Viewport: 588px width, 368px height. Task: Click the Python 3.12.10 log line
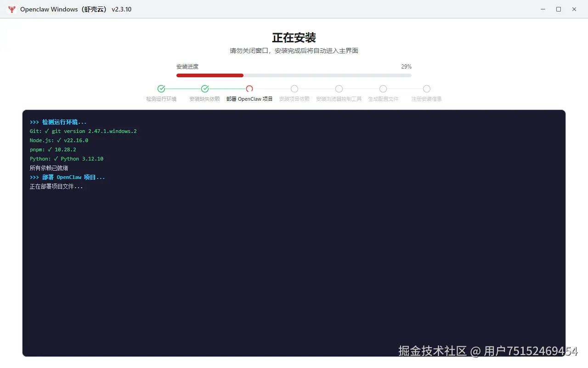tap(67, 159)
